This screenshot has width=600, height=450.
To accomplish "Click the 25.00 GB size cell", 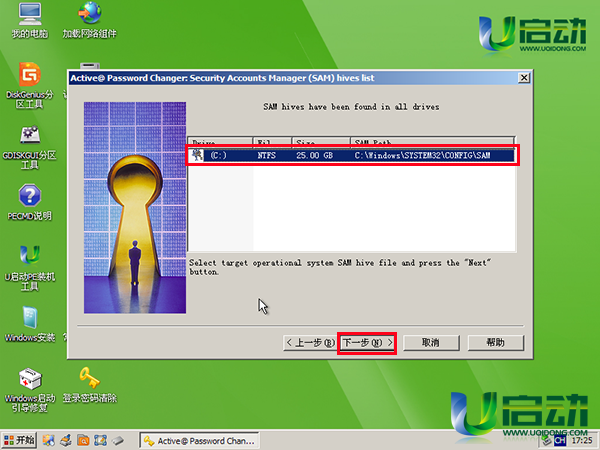I will 314,155.
